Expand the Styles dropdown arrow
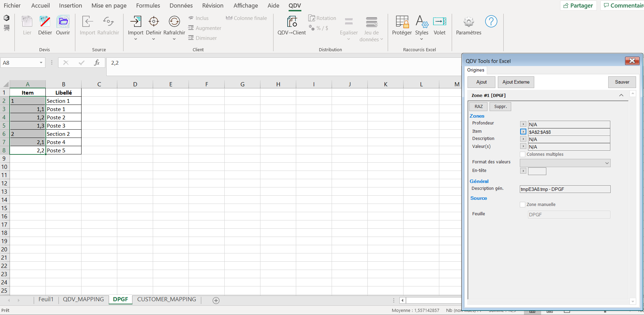 (421, 39)
